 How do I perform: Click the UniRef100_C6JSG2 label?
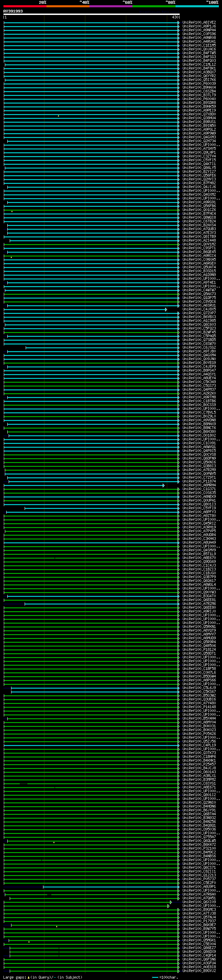(199, 347)
